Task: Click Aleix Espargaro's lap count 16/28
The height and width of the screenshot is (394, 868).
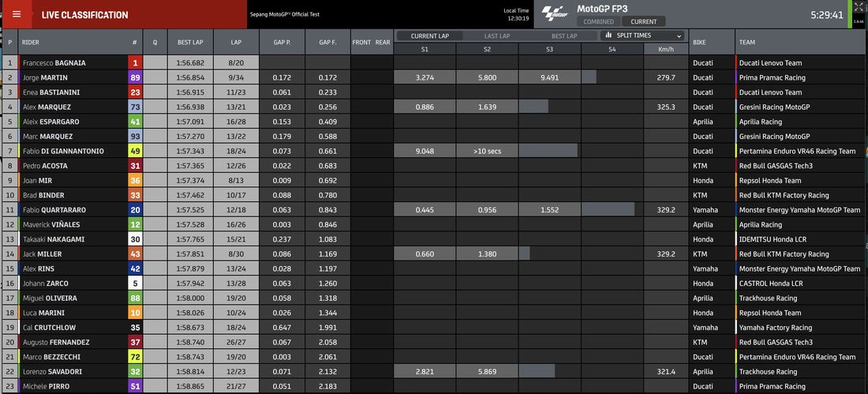Action: [236, 122]
